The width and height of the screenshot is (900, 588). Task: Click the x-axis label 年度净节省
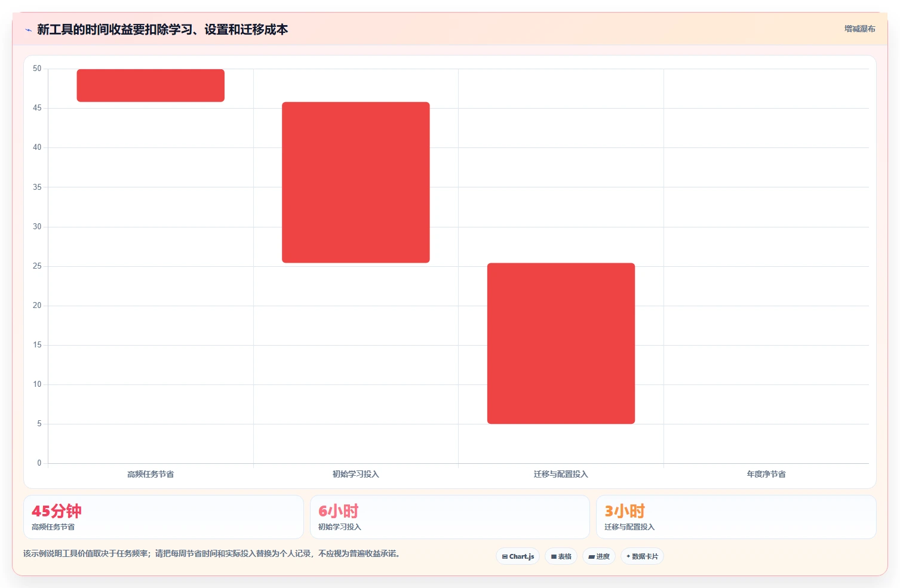click(x=766, y=474)
